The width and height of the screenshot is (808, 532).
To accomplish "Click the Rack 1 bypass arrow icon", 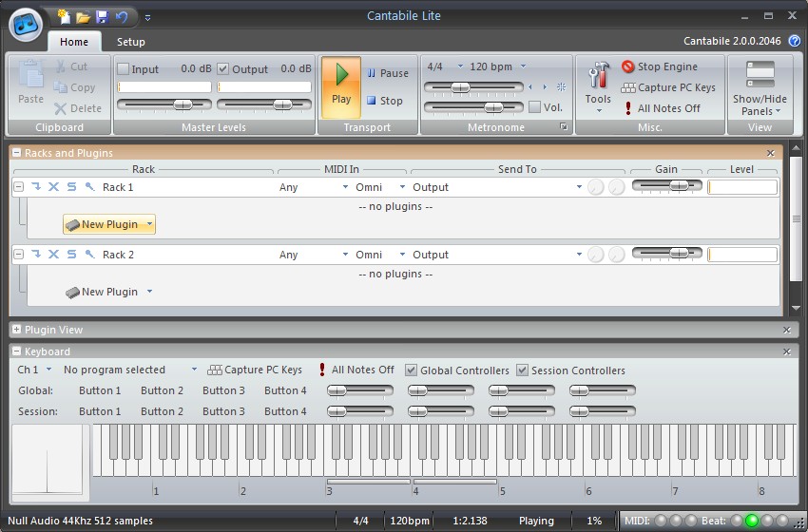I will pyautogui.click(x=35, y=186).
